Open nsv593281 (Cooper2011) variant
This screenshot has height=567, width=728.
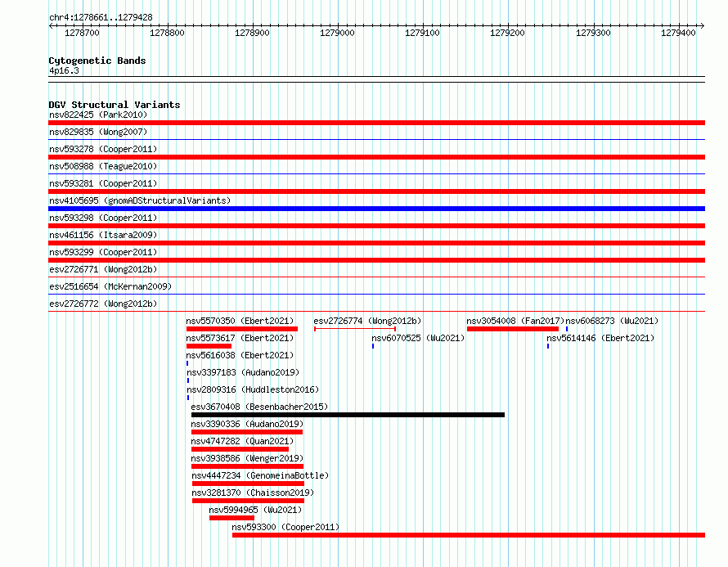click(103, 183)
